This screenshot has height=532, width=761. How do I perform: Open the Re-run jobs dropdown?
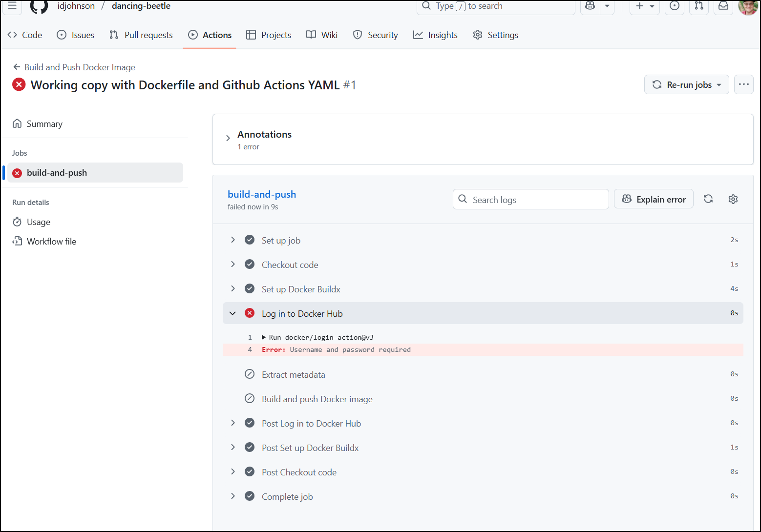point(686,84)
